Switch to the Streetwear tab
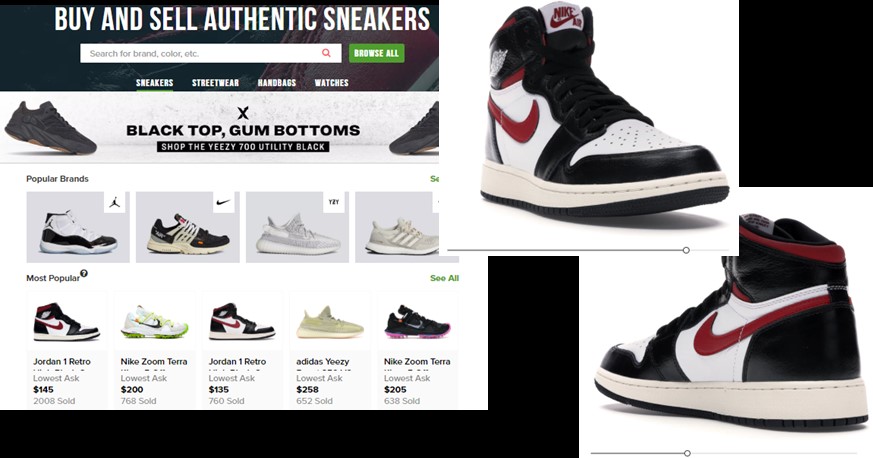 [x=215, y=83]
